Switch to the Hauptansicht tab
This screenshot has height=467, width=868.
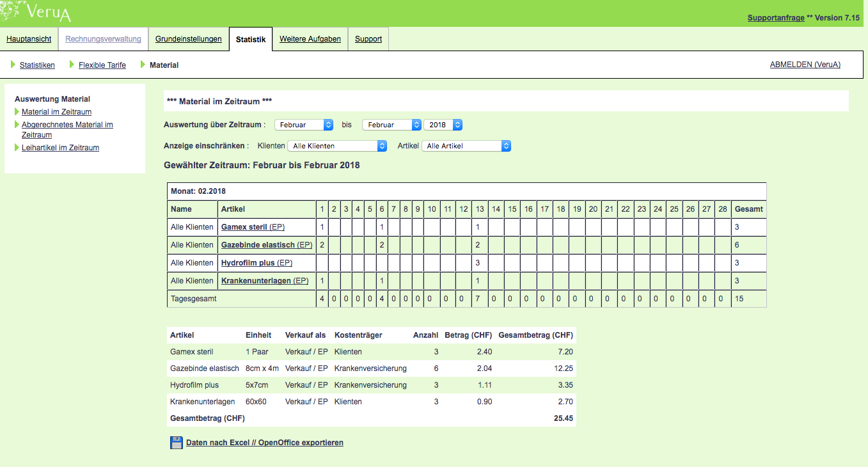(x=29, y=39)
